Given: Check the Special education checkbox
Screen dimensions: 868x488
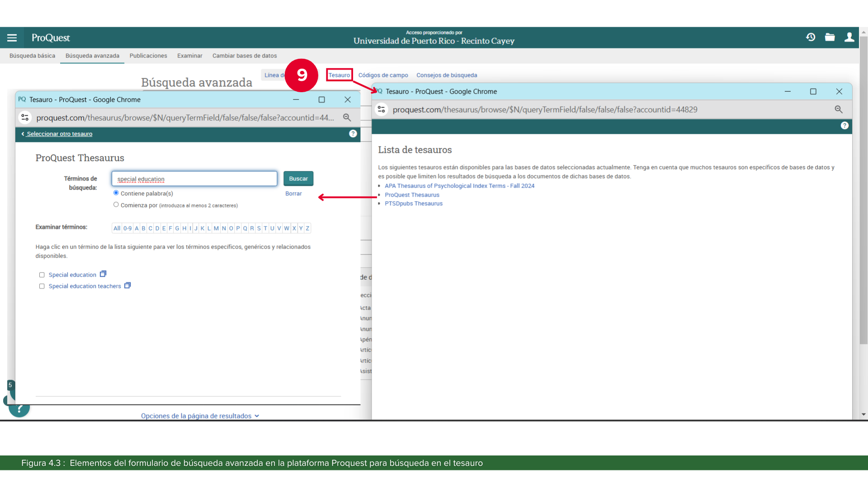Looking at the screenshot, I should coord(42,275).
